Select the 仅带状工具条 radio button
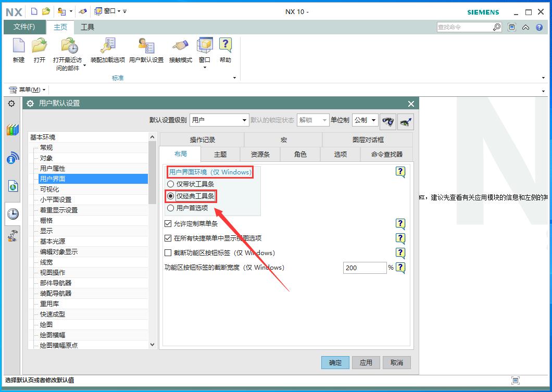552x392 pixels. (x=170, y=184)
